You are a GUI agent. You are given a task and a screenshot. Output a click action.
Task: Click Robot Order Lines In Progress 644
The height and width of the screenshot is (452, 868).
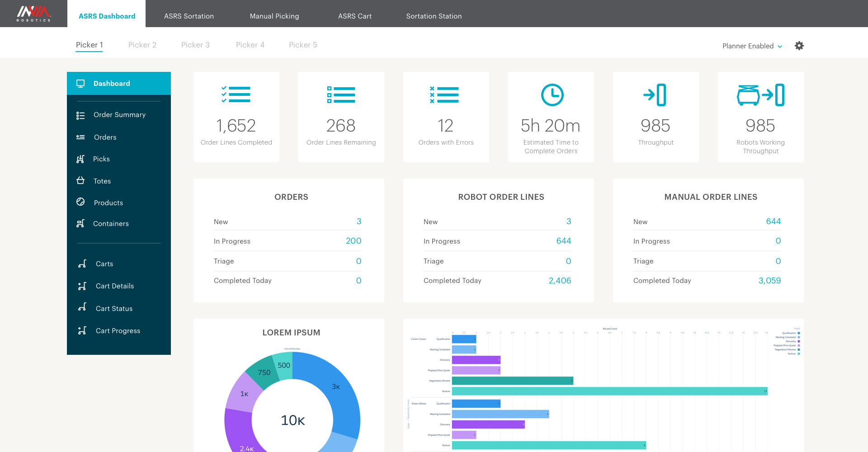point(563,241)
